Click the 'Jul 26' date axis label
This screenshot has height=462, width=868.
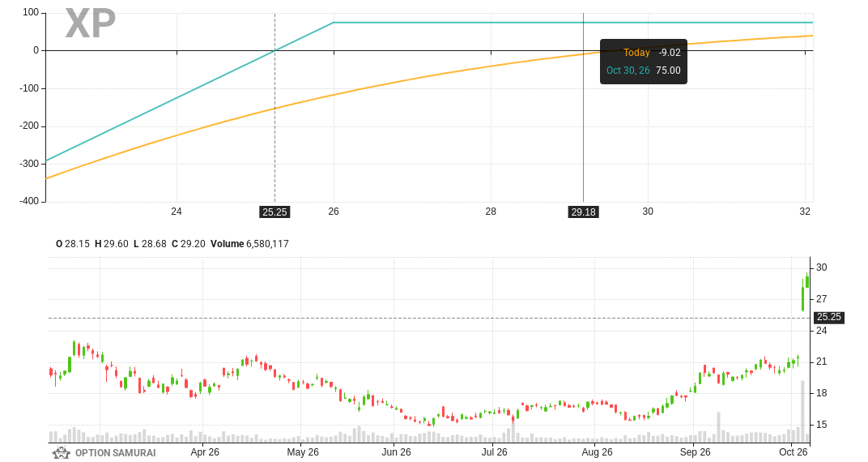click(495, 452)
